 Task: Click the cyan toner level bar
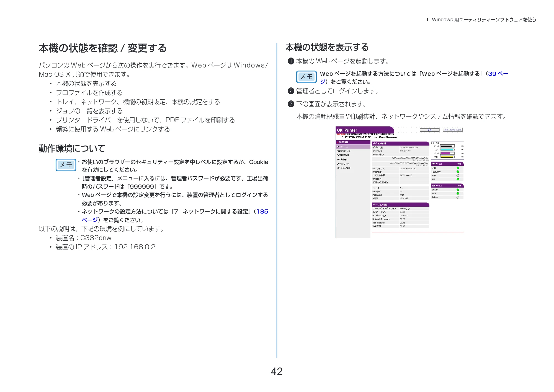coord(447,150)
